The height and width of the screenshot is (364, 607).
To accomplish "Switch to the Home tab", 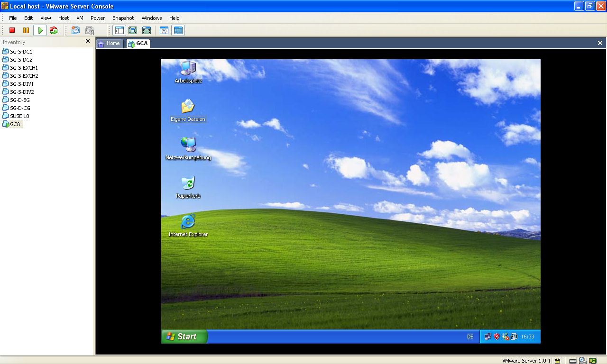I will [x=110, y=44].
